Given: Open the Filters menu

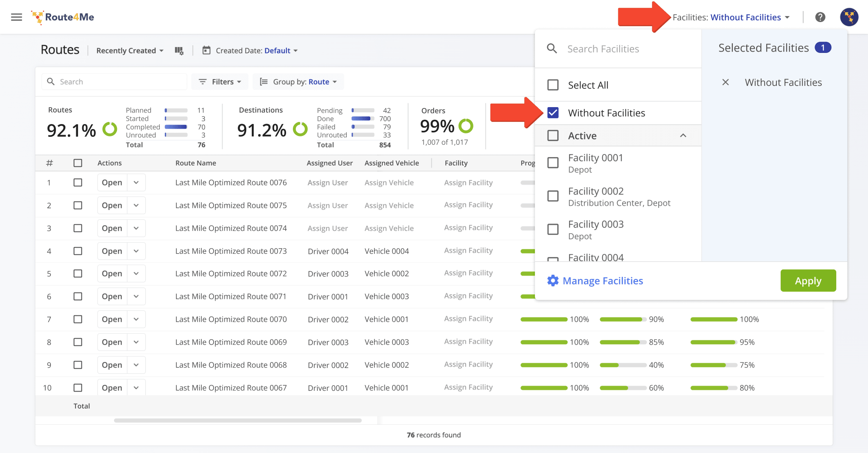Looking at the screenshot, I should [220, 82].
